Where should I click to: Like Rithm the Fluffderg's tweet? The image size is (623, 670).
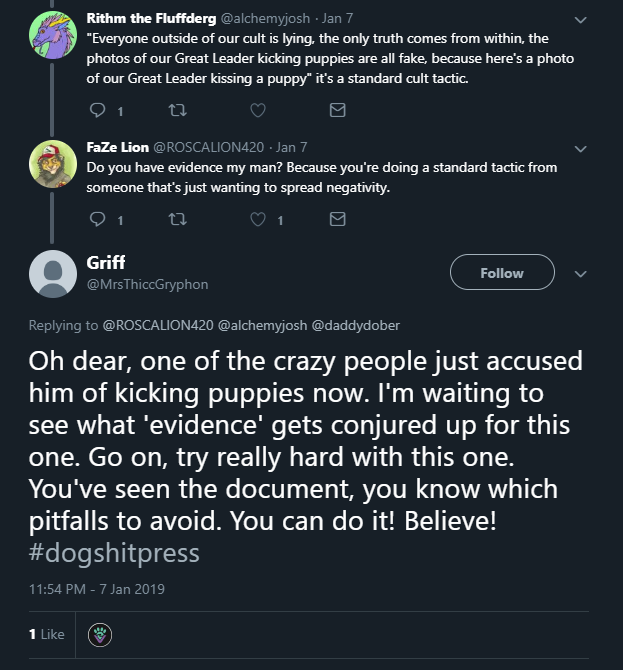tap(258, 110)
